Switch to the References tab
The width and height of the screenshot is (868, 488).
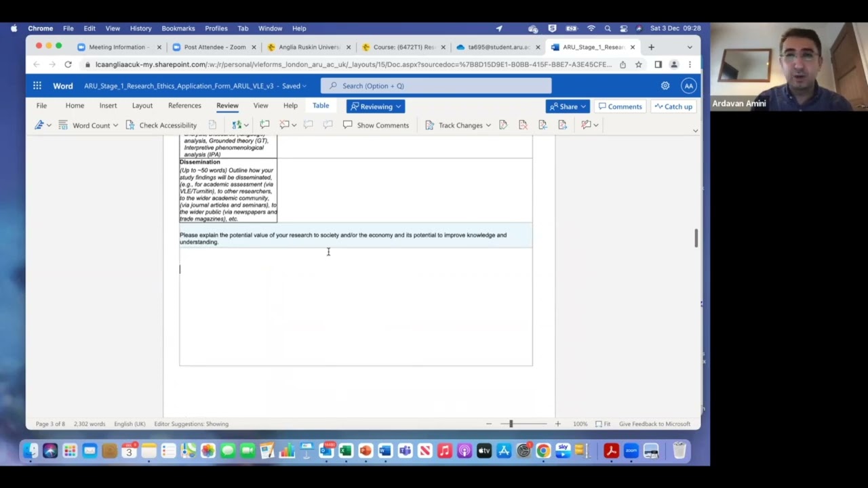click(x=184, y=106)
